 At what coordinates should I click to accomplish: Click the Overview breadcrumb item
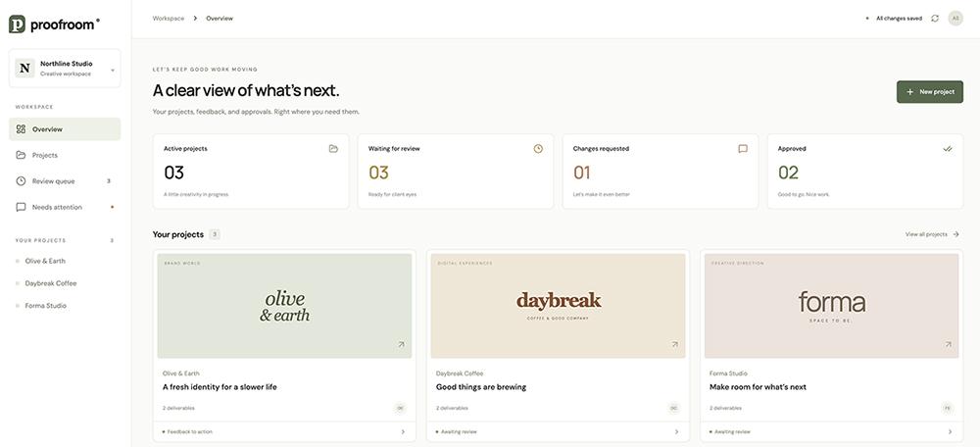(220, 19)
